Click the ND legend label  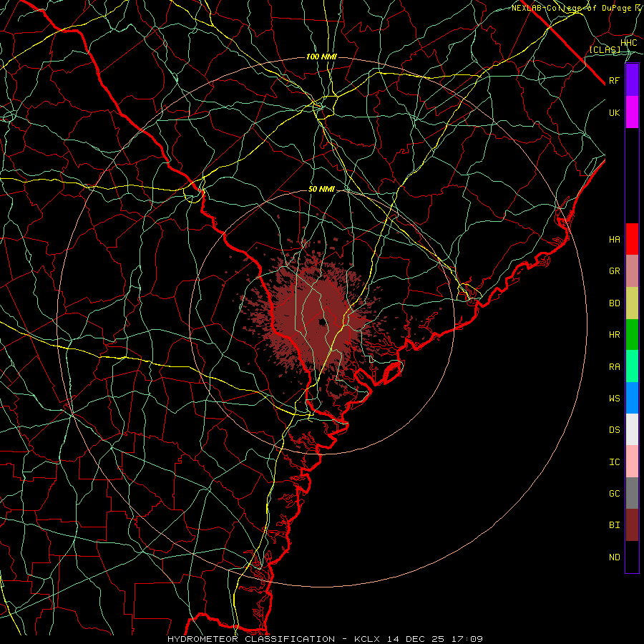pyautogui.click(x=614, y=557)
